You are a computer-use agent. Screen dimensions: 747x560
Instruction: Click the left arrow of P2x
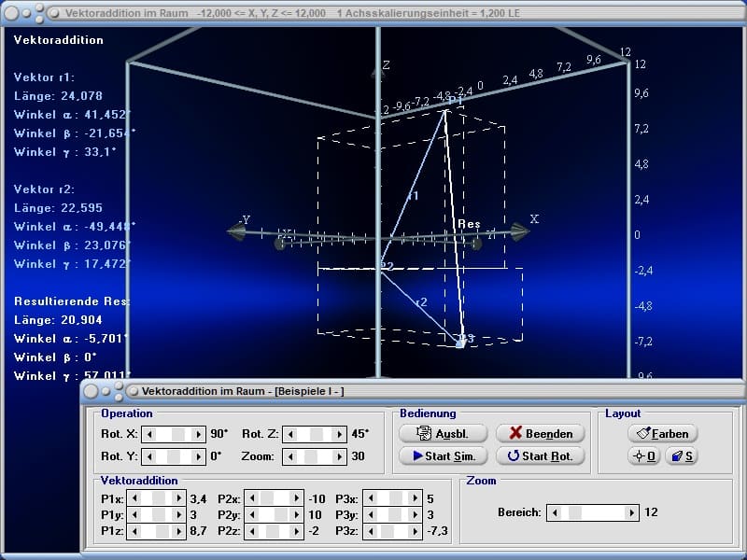252,498
